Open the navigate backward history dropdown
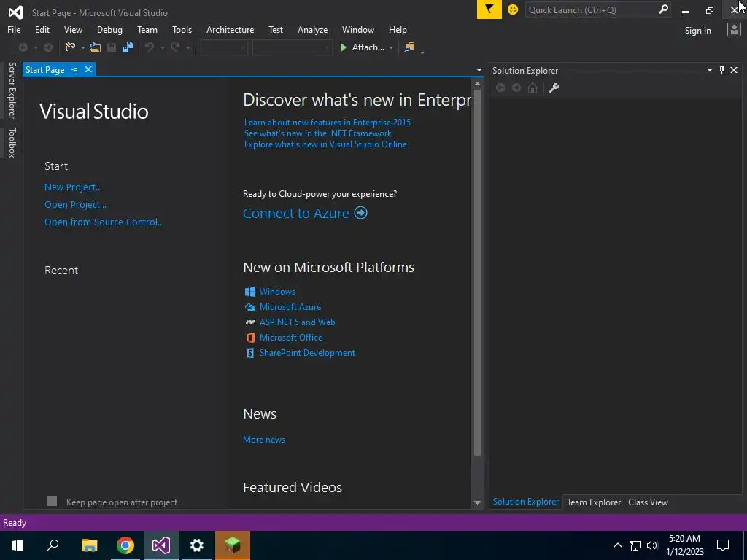747x560 pixels. [35, 47]
